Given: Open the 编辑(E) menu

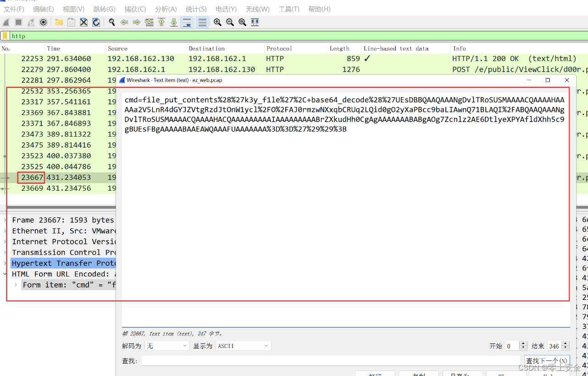Looking at the screenshot, I should pyautogui.click(x=44, y=9).
